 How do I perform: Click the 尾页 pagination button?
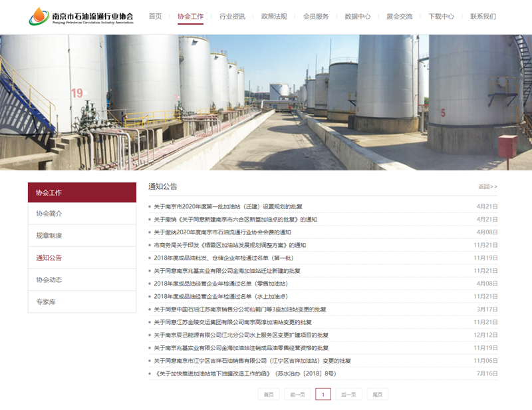tap(376, 393)
